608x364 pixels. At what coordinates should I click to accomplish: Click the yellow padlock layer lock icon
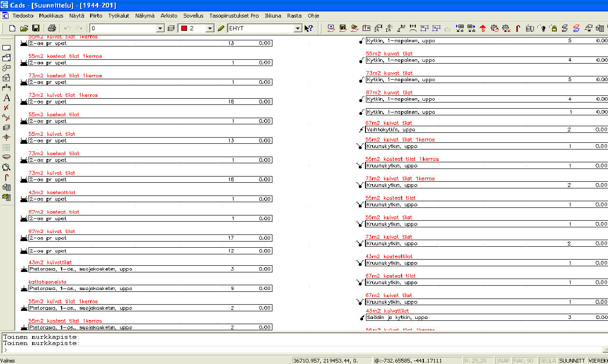point(553,28)
